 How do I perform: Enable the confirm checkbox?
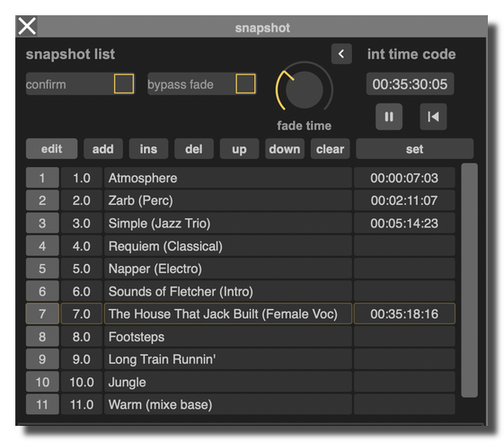pos(124,84)
